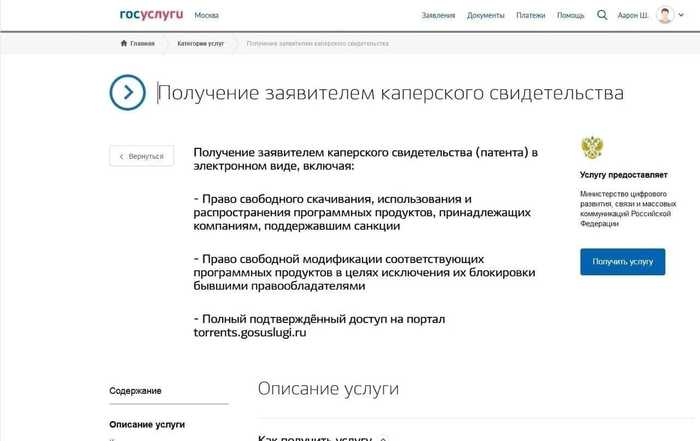Select the Москва location link
700x441 pixels.
coord(206,15)
